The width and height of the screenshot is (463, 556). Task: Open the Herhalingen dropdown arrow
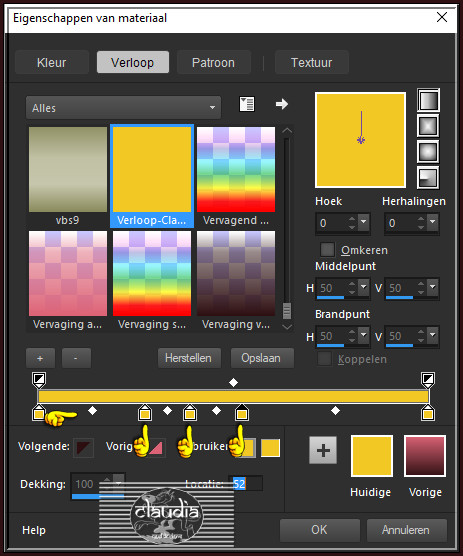pyautogui.click(x=433, y=222)
